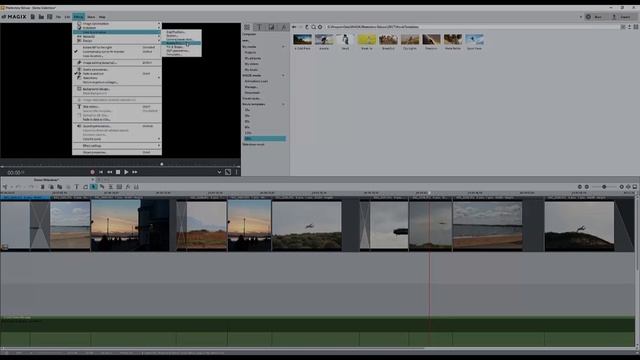Click the delete trash icon in the timeline toolbar
The height and width of the screenshot is (360, 640).
click(42, 187)
